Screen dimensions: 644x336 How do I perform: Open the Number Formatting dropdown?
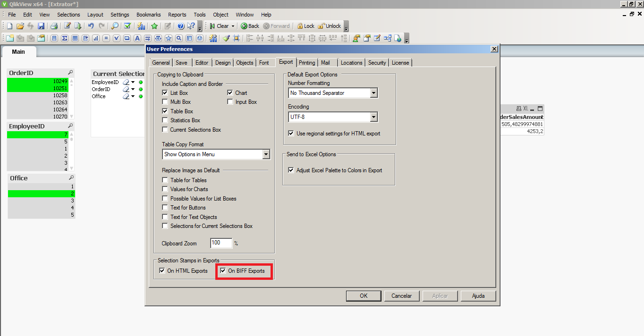coord(373,93)
